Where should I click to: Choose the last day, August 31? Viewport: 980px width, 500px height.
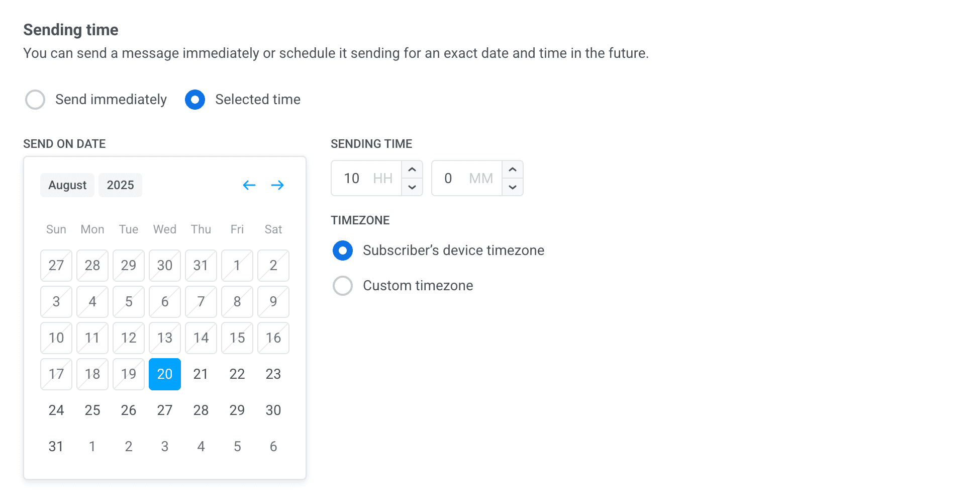pos(56,446)
